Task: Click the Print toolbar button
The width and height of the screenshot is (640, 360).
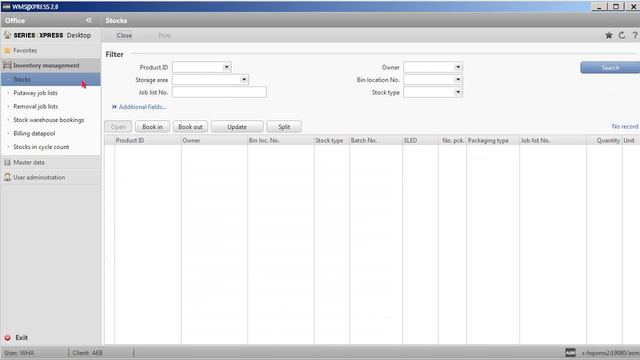Action: point(164,36)
